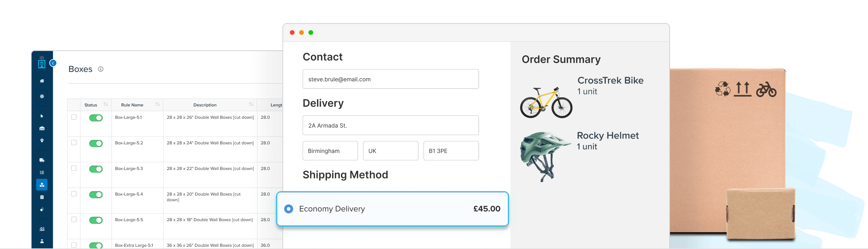
Task: Click the CrossTrek Bike product thumbnail
Action: pyautogui.click(x=546, y=102)
